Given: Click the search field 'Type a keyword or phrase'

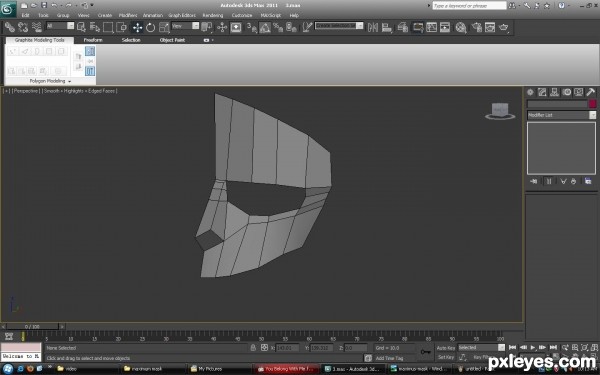Looking at the screenshot, I should (469, 6).
